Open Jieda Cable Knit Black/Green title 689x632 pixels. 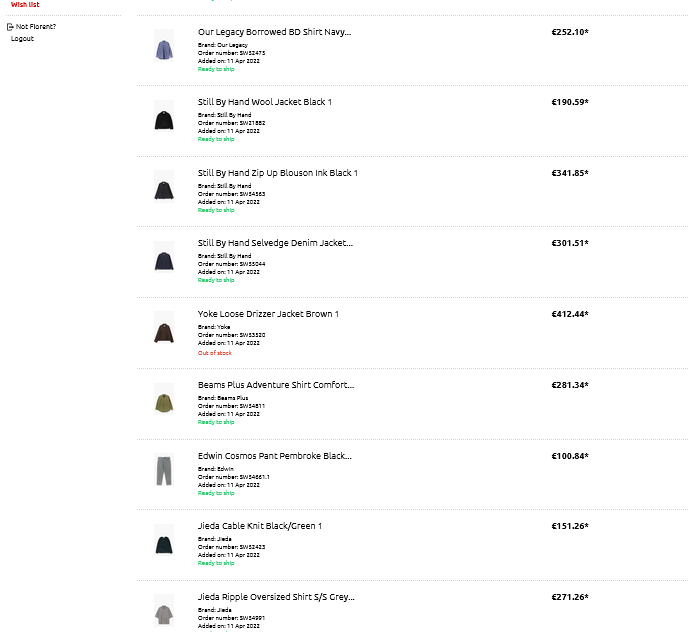click(259, 526)
